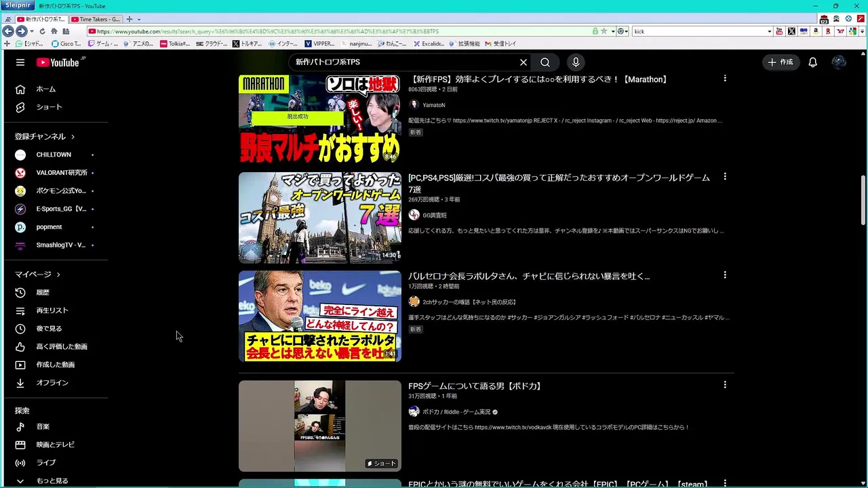Open the account avatar menu
The height and width of the screenshot is (488, 868).
click(839, 62)
